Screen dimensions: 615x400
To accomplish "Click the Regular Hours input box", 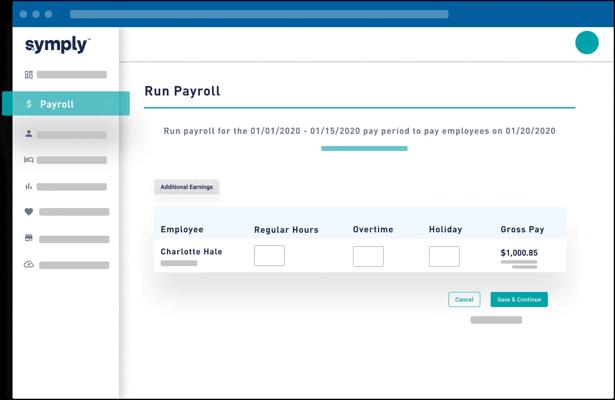I will tap(269, 256).
